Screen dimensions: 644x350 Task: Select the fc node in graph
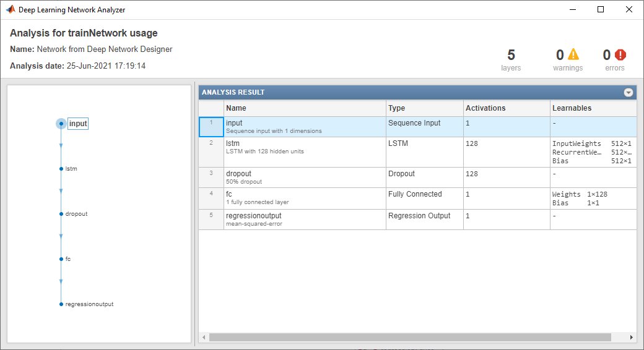click(61, 259)
